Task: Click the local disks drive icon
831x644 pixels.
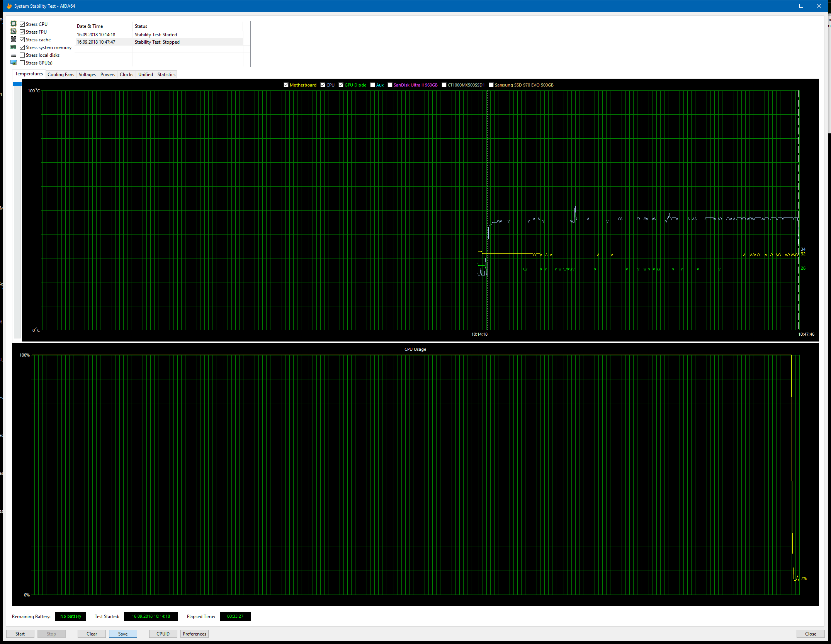Action: click(14, 55)
